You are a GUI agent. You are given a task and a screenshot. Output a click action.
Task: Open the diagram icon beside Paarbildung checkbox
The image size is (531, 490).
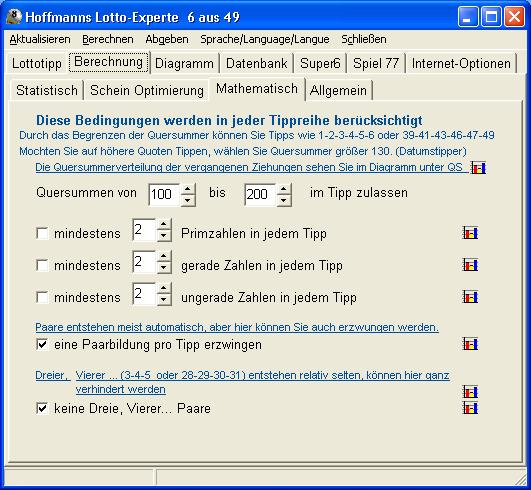pyautogui.click(x=470, y=344)
